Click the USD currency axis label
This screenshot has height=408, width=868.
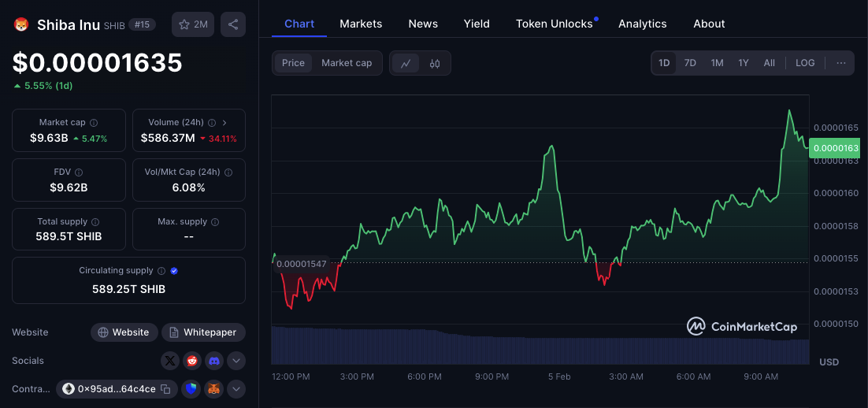829,362
